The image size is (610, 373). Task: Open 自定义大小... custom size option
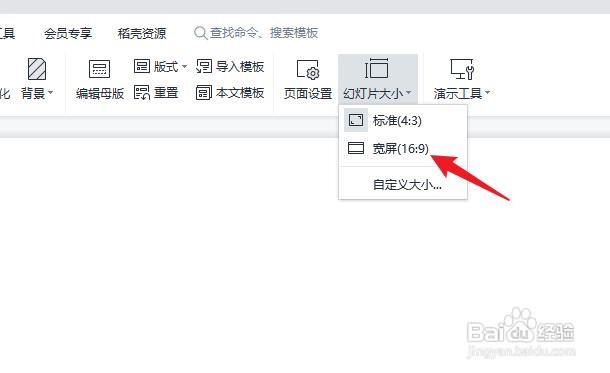click(x=403, y=184)
